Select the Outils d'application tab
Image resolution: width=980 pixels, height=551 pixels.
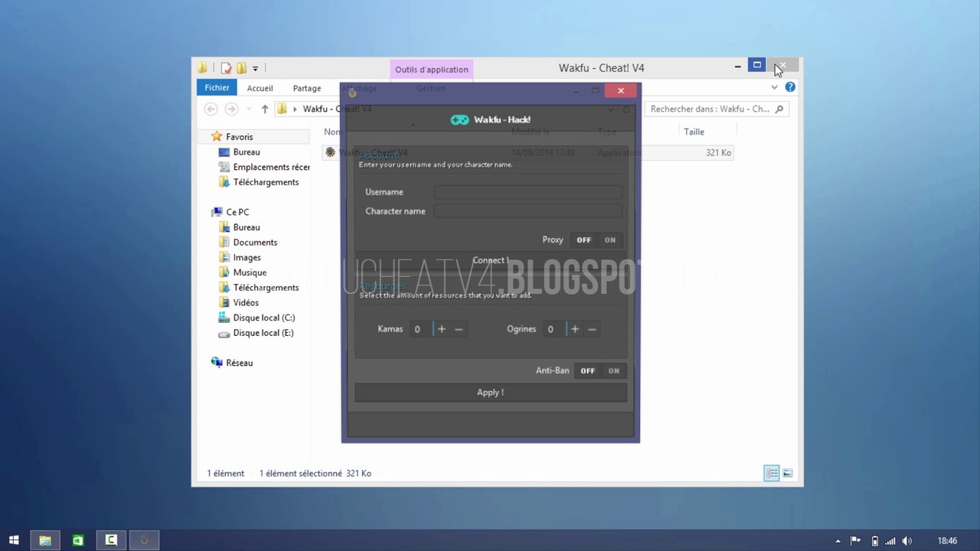[432, 70]
